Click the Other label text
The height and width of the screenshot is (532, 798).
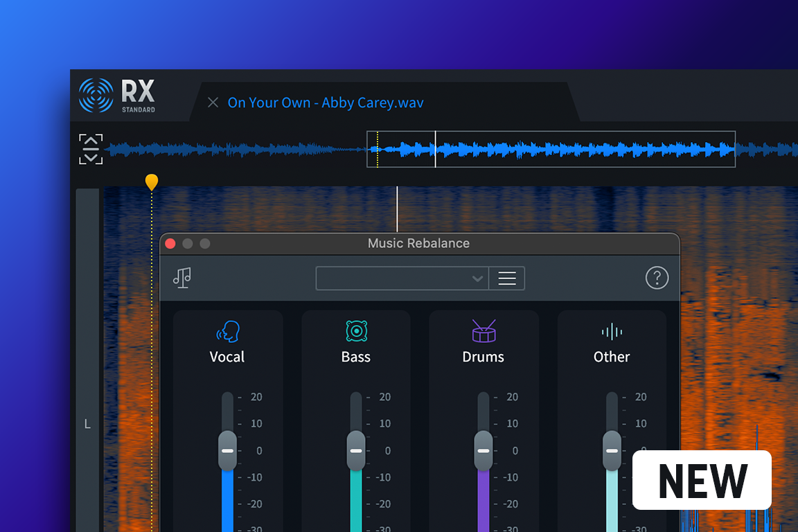point(612,357)
